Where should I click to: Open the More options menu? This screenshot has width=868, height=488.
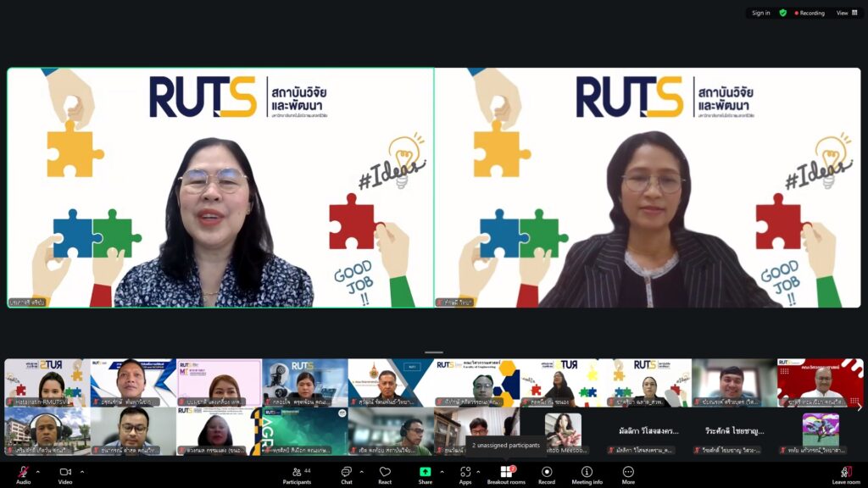coord(628,474)
